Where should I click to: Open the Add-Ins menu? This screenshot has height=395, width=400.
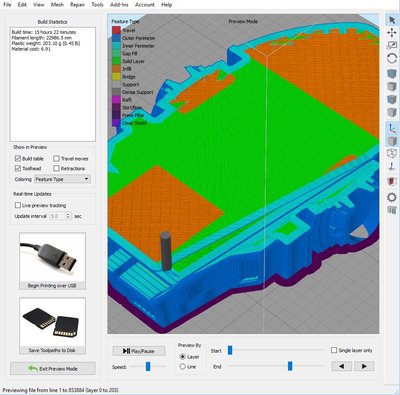click(119, 5)
